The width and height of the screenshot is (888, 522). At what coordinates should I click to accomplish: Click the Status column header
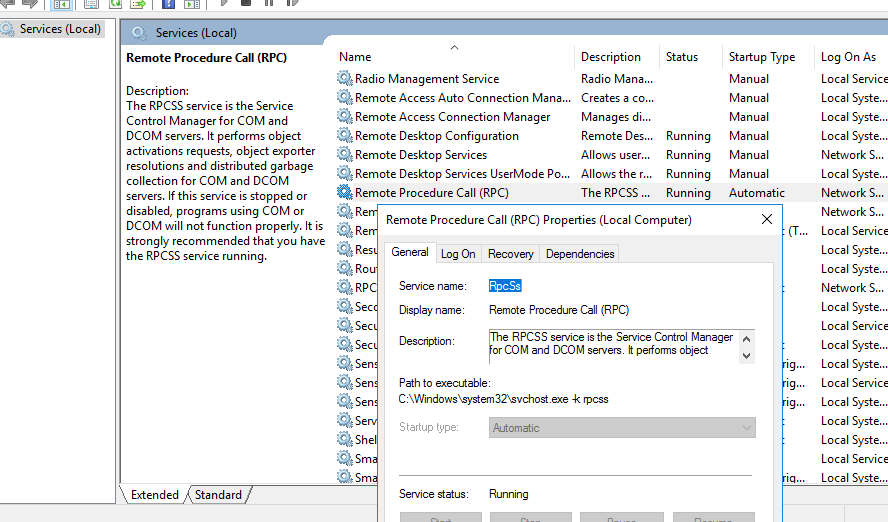pyautogui.click(x=682, y=57)
